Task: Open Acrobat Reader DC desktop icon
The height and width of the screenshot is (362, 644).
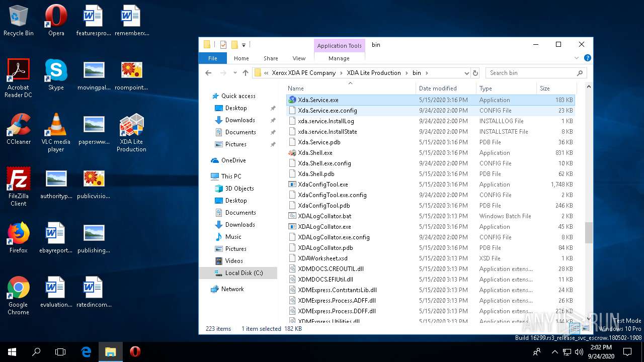Action: tap(19, 78)
